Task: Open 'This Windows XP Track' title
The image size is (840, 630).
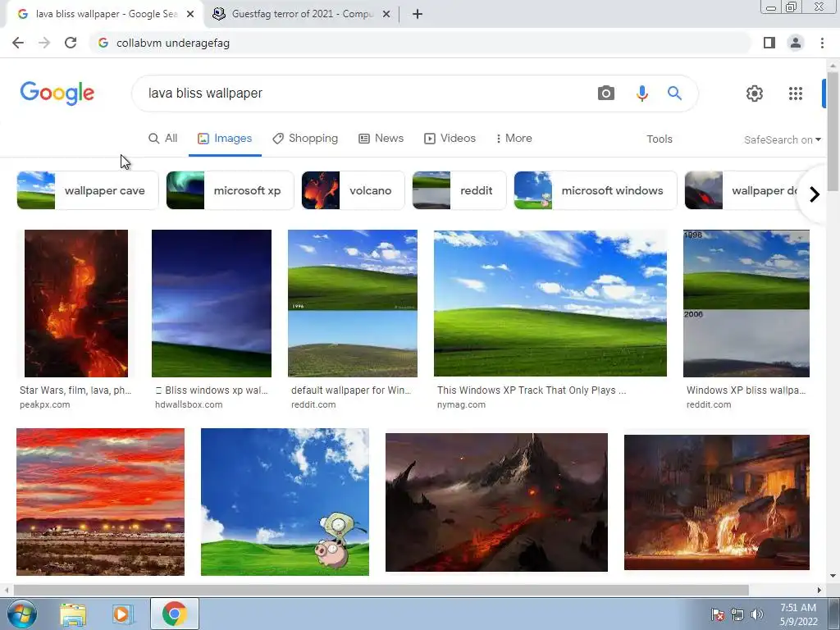Action: coord(532,390)
